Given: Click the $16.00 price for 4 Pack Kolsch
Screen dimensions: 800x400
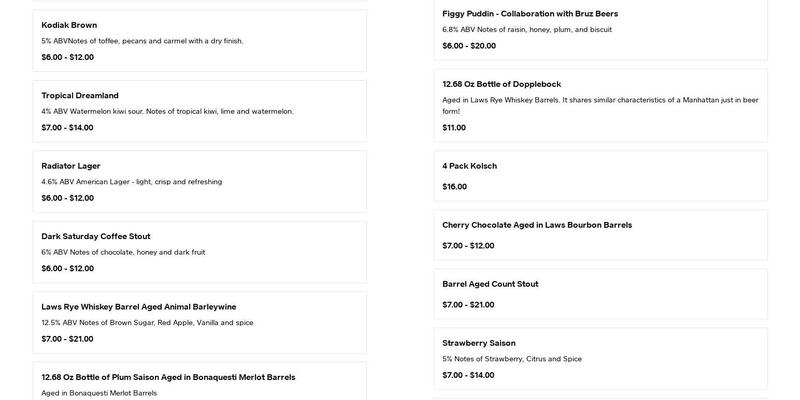Looking at the screenshot, I should pyautogui.click(x=455, y=187).
